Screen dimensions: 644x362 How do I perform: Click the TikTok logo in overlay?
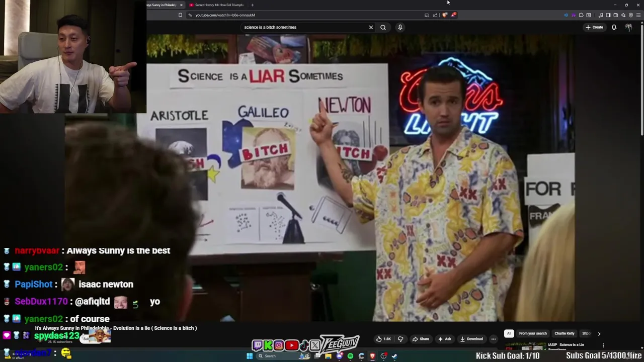click(304, 345)
